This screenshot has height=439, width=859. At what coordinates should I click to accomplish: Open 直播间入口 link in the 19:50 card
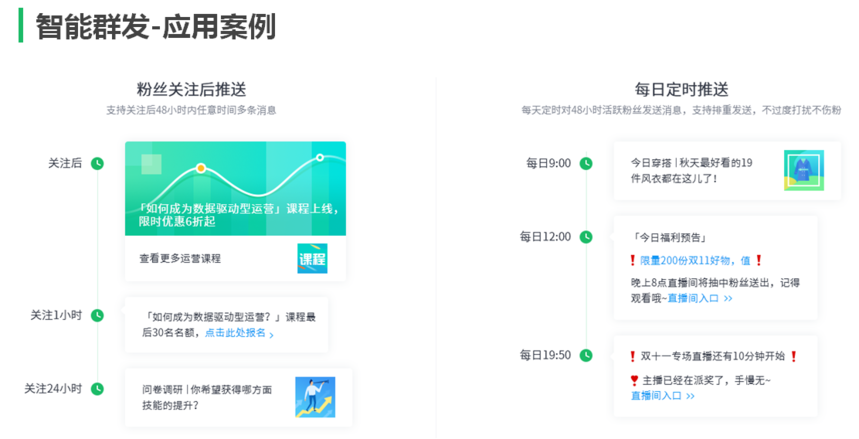coord(662,396)
